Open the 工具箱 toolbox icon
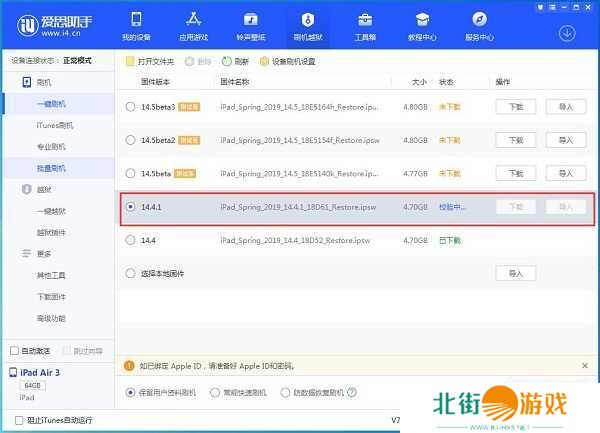The width and height of the screenshot is (600, 433). click(x=365, y=19)
